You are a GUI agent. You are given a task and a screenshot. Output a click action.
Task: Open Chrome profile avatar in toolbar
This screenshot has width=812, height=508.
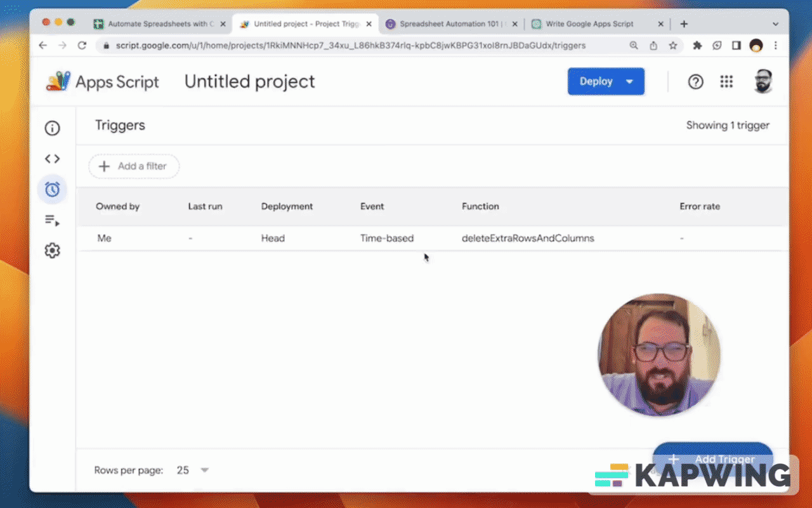point(756,46)
